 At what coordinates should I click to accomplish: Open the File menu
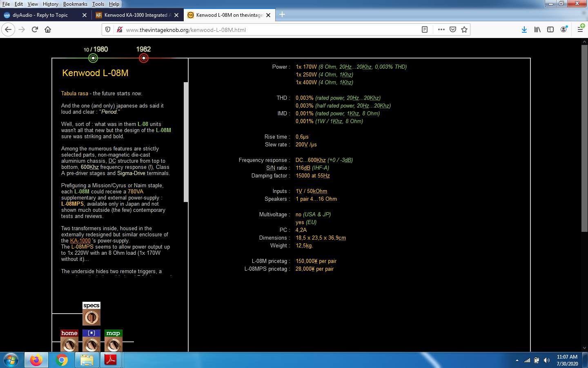(6, 4)
